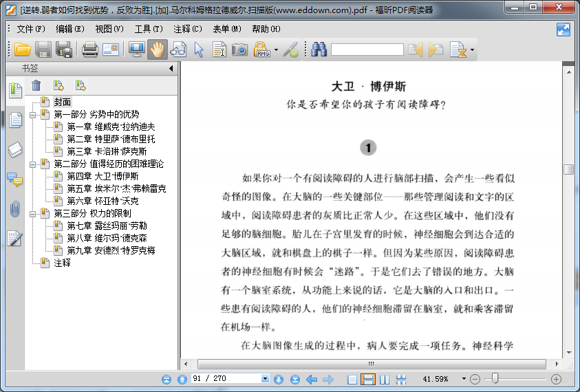Viewport: 580px width, 392px height.
Task: Click the search options document icon
Action: pyautogui.click(x=458, y=50)
